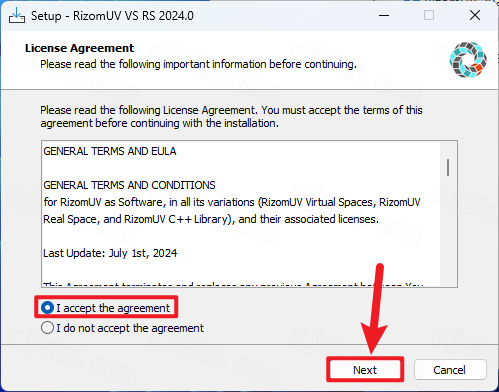The width and height of the screenshot is (499, 392).
Task: Click 'GENERAL TERMS AND EULA' heading text
Action: click(x=110, y=151)
